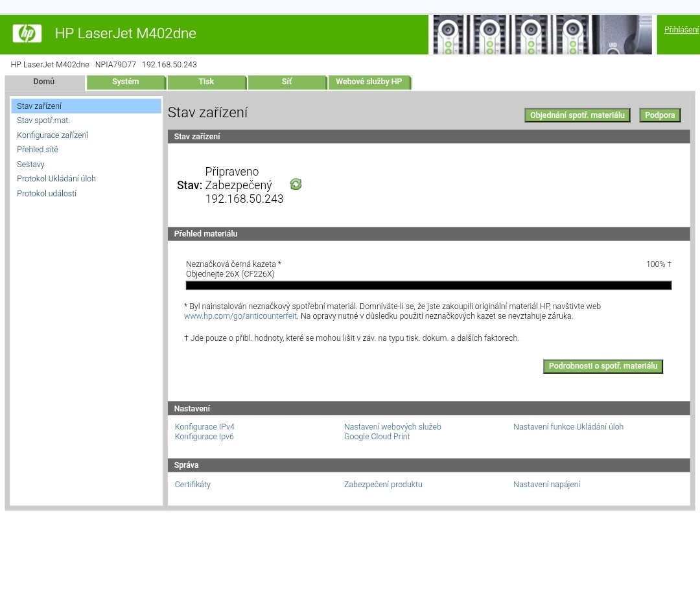The width and height of the screenshot is (700, 598).
Task: Open Stav spotř.mat. sidebar item
Action: 43,121
